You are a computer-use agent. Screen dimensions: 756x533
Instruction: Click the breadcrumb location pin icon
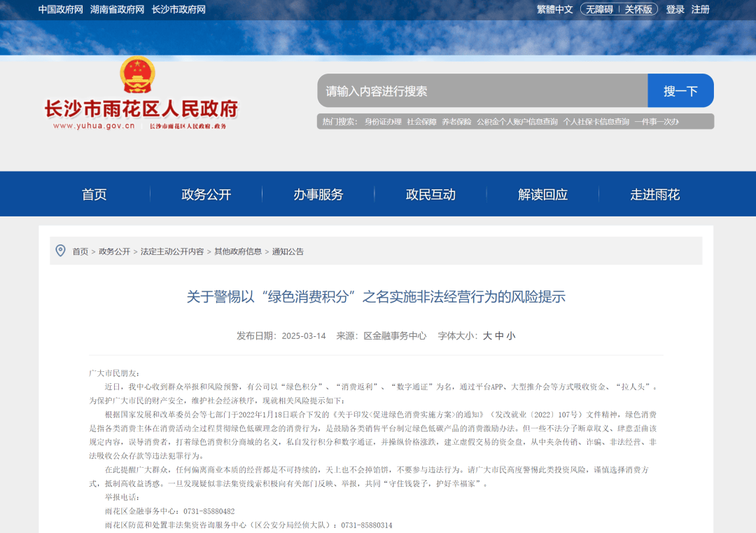pos(61,251)
